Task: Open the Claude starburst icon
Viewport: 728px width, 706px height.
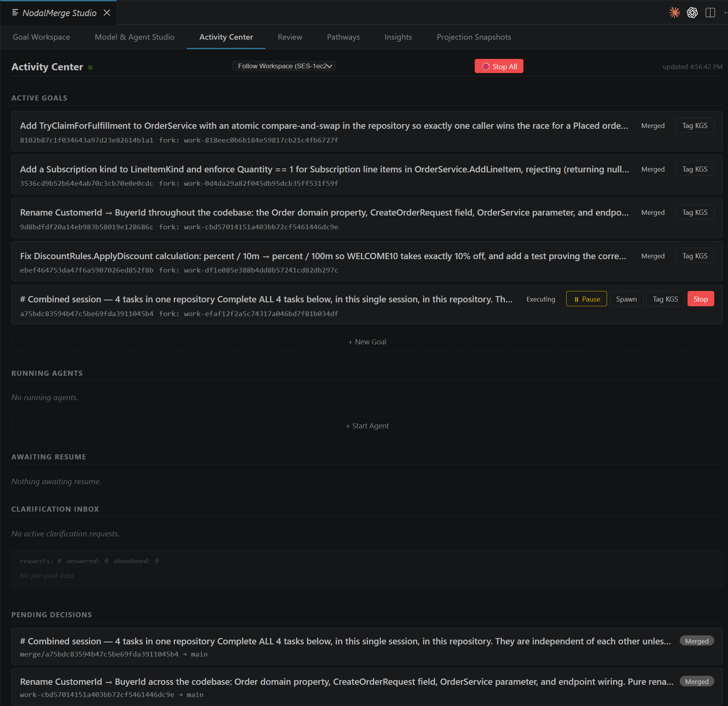Action: coord(675,13)
